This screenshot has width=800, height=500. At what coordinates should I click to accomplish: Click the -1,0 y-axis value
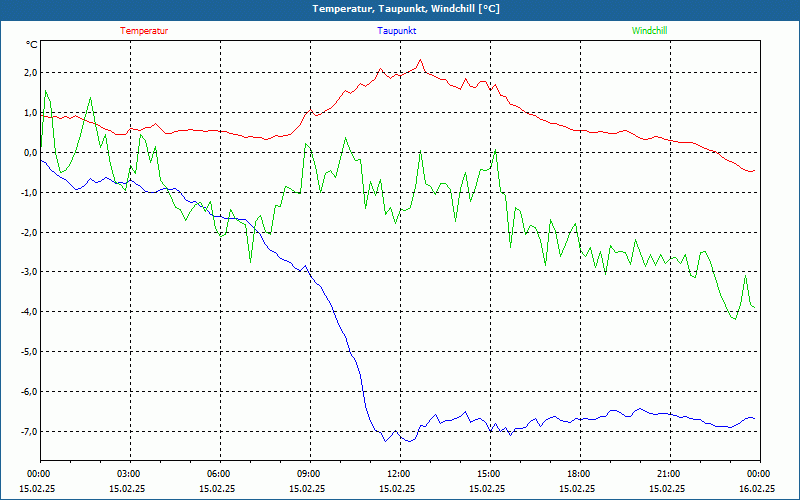pos(30,192)
